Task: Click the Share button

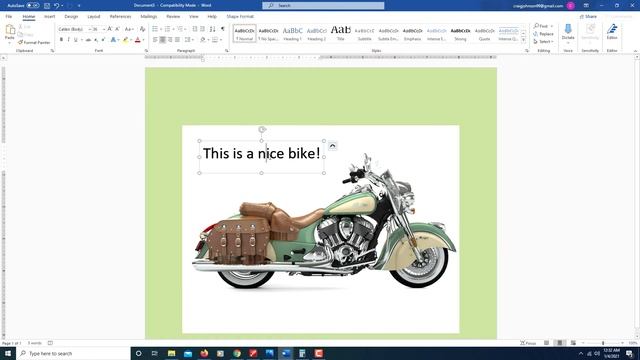Action: point(589,16)
